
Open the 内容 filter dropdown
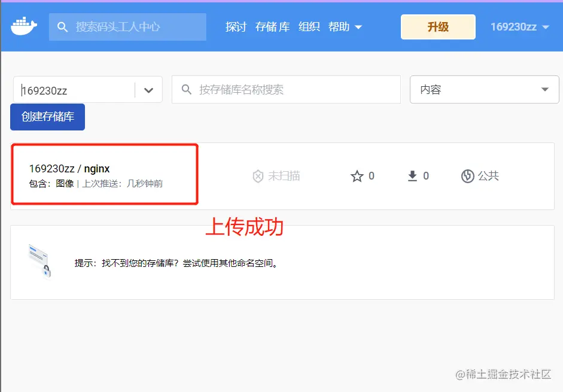[483, 89]
